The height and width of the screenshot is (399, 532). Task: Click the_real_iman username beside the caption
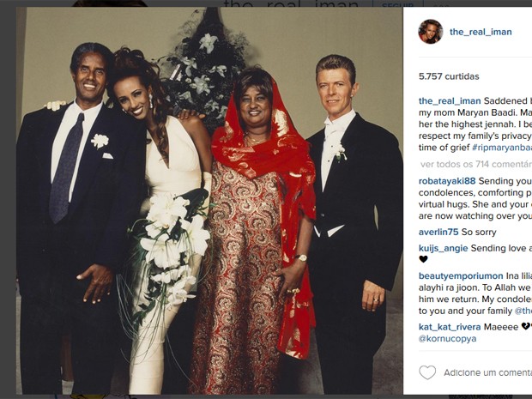[x=450, y=101]
